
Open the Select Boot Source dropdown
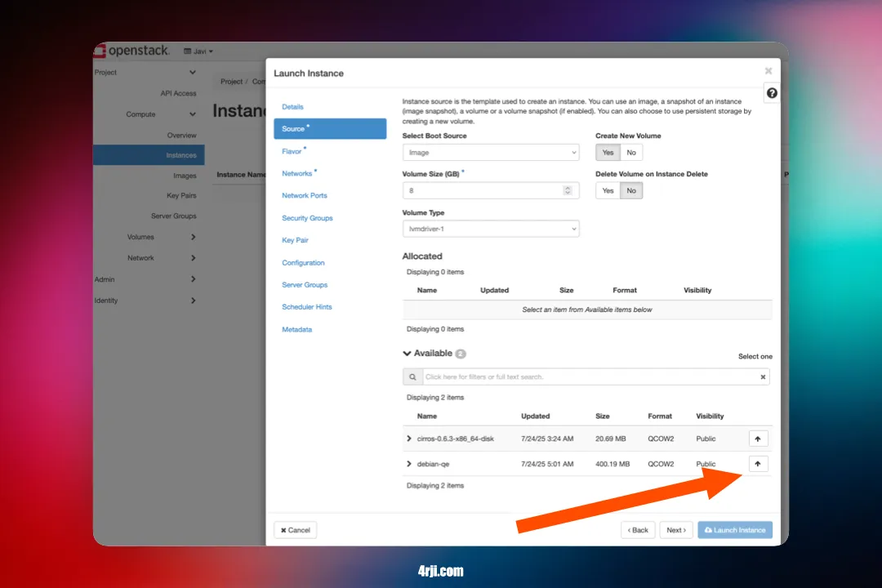(x=490, y=152)
